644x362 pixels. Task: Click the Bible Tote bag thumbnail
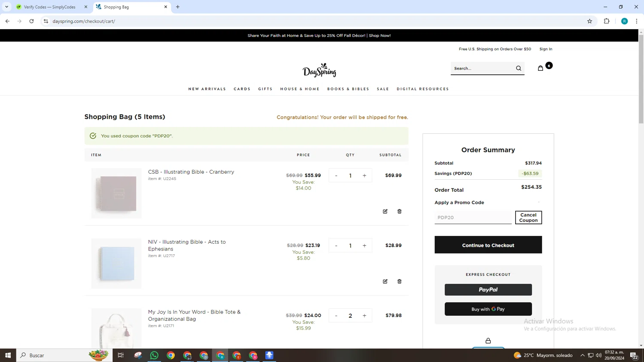(116, 329)
